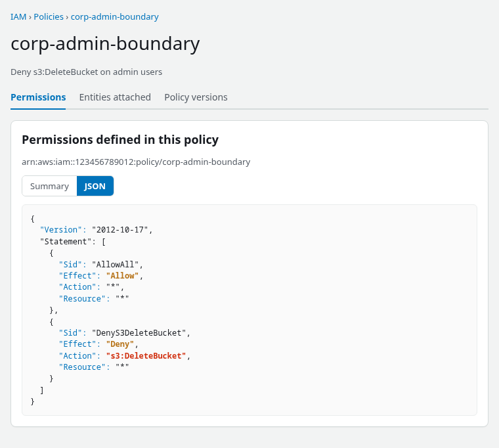Go to Policies breadcrumb link
This screenshot has width=499, height=448.
tap(49, 17)
